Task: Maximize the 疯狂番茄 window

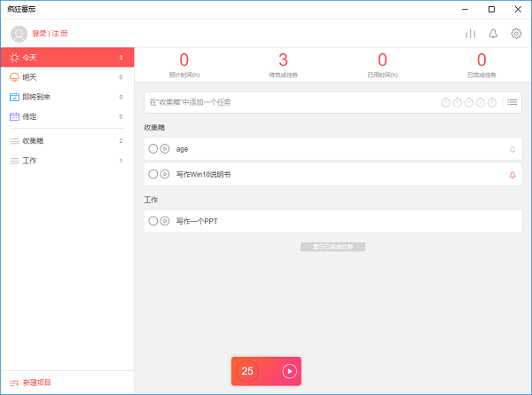Action: click(491, 9)
